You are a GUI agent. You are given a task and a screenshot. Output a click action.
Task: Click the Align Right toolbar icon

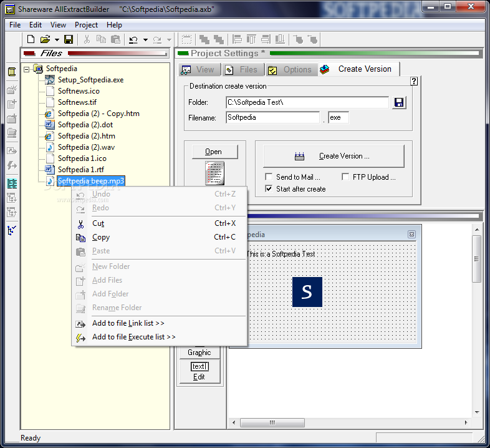[266, 39]
